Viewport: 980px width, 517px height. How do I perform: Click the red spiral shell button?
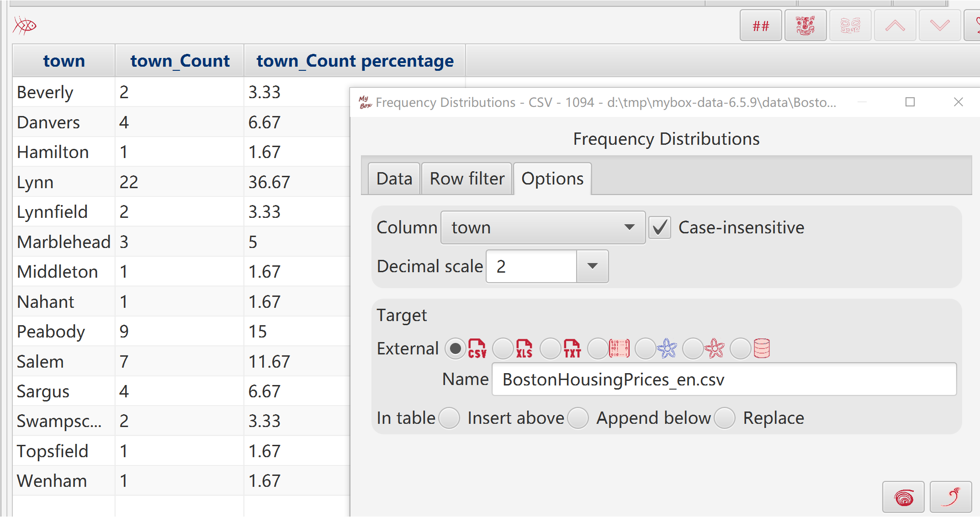point(903,497)
